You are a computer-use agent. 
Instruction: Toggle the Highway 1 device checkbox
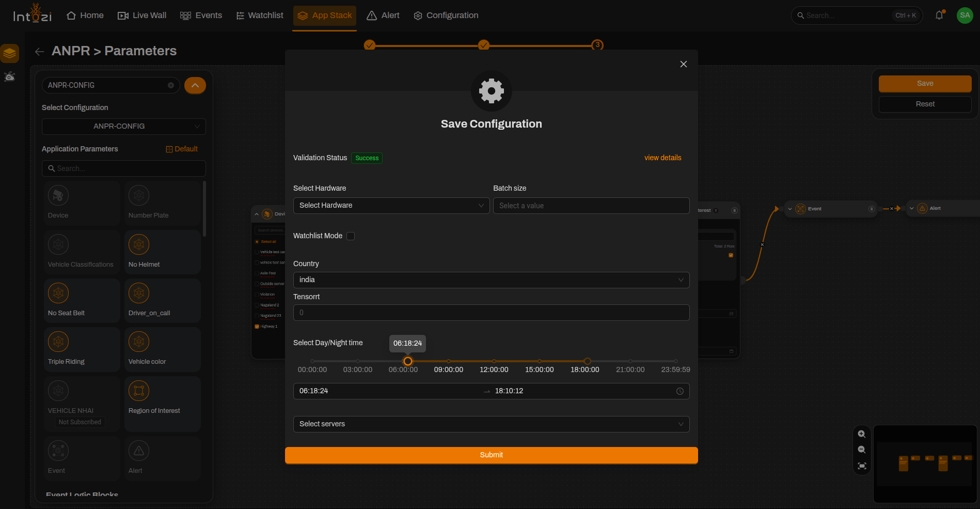[257, 327]
